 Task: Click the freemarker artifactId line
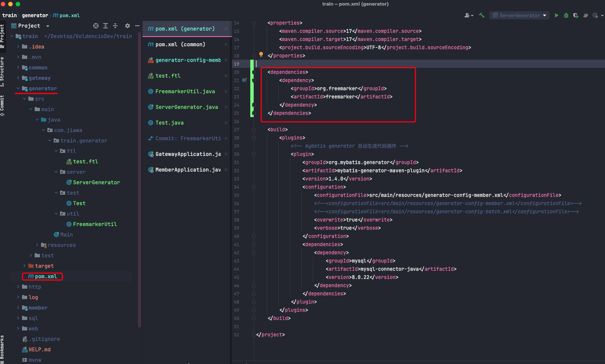click(x=342, y=97)
